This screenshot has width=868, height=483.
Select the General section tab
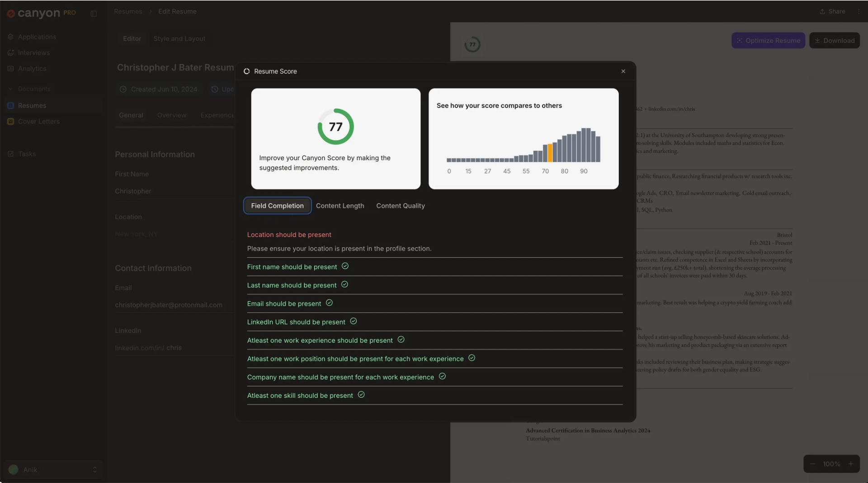pyautogui.click(x=131, y=115)
